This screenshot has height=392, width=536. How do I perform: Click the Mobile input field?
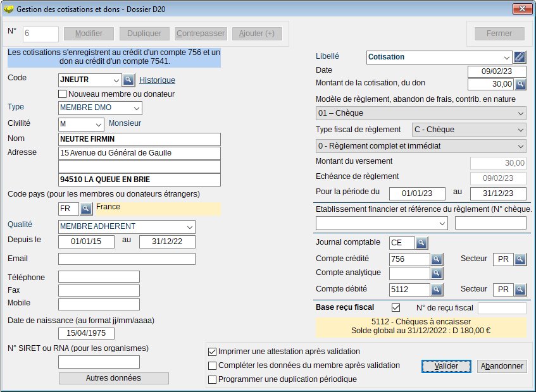99,304
